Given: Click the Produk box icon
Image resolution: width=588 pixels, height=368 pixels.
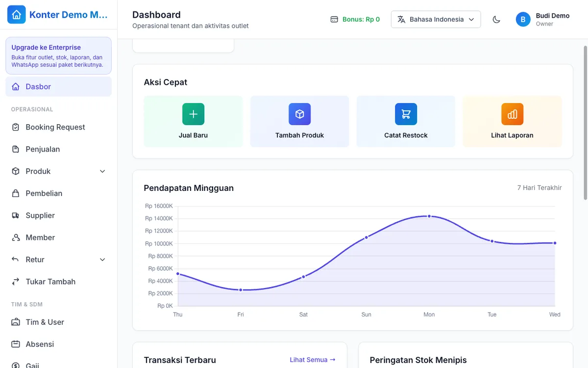Looking at the screenshot, I should tap(16, 171).
